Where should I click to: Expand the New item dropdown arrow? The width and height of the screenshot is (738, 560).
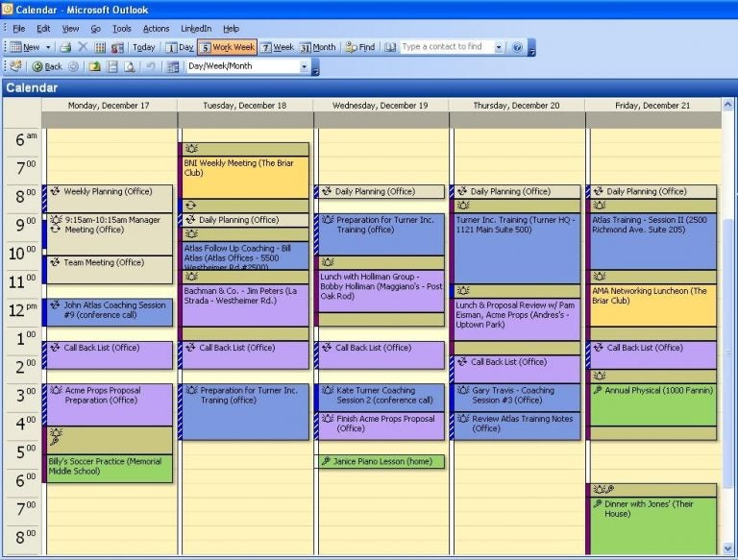(x=48, y=47)
